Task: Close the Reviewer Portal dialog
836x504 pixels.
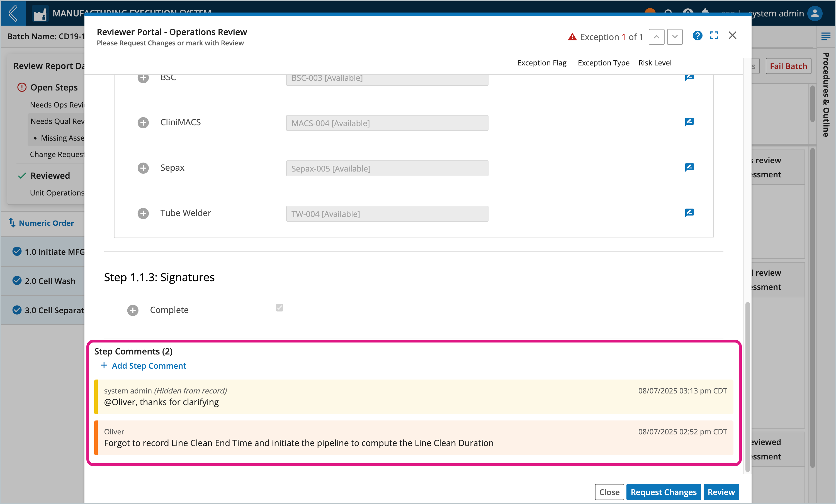Action: click(x=732, y=35)
